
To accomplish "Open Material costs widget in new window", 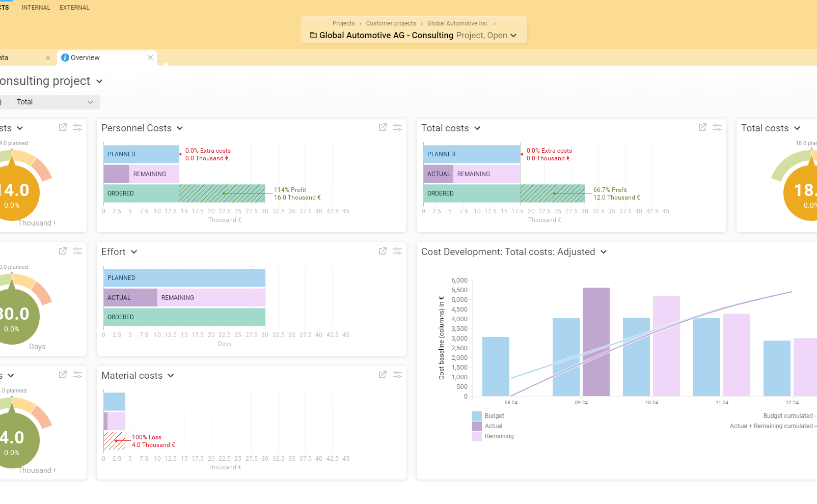I will pos(383,374).
